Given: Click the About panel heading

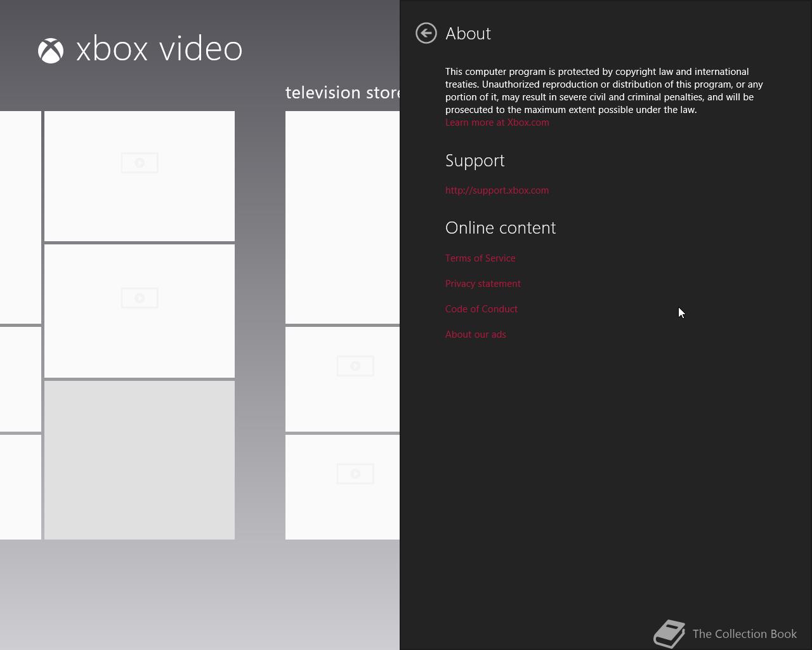Looking at the screenshot, I should (468, 34).
